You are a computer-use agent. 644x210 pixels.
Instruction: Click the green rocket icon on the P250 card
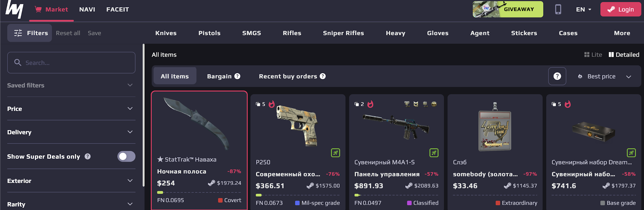335,153
